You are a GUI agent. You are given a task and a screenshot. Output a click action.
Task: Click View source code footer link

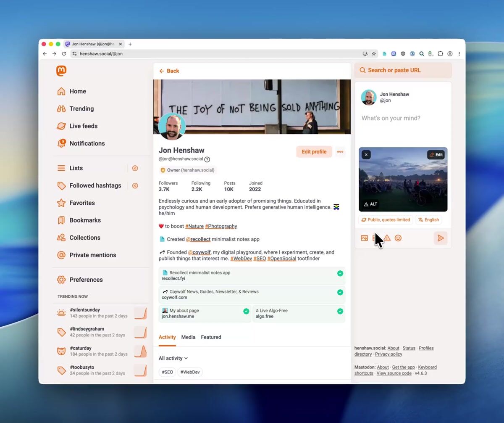point(394,373)
